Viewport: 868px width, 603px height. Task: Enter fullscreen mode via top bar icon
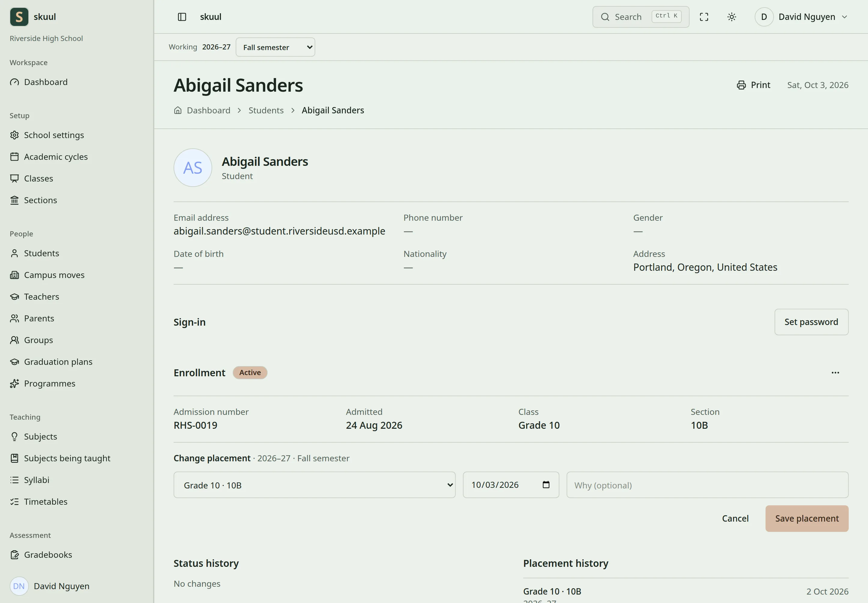(x=704, y=17)
